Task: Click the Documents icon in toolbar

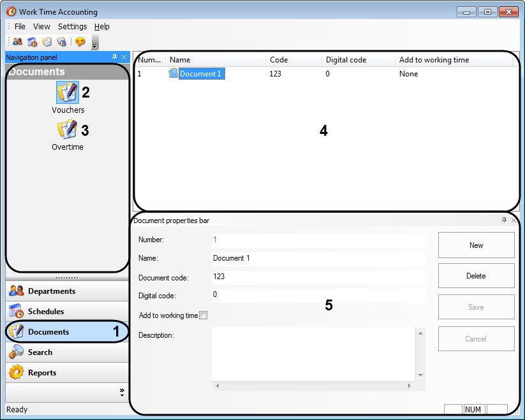Action: [47, 42]
